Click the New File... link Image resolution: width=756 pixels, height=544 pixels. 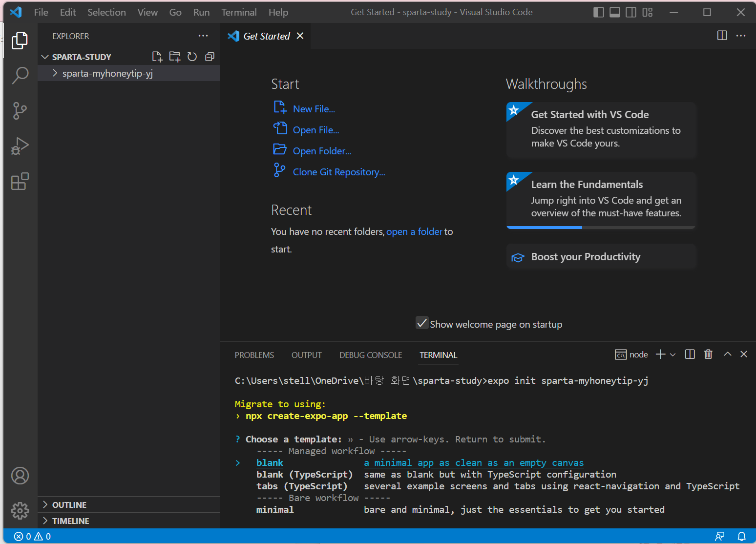tap(314, 109)
